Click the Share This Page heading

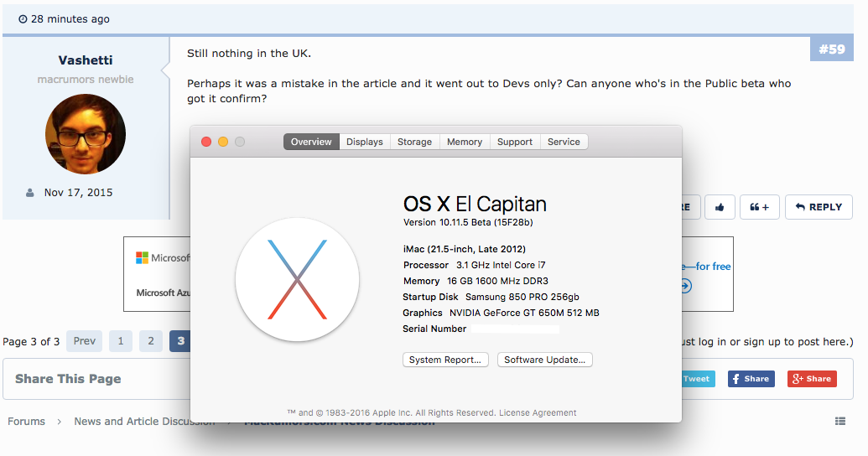pyautogui.click(x=68, y=379)
